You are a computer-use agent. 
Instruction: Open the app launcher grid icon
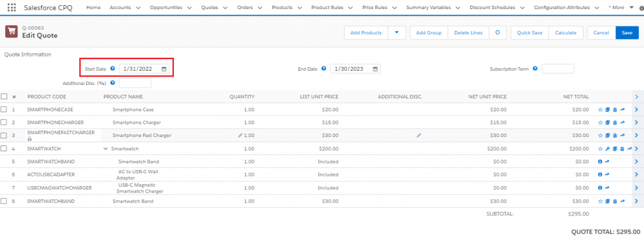point(12,7)
